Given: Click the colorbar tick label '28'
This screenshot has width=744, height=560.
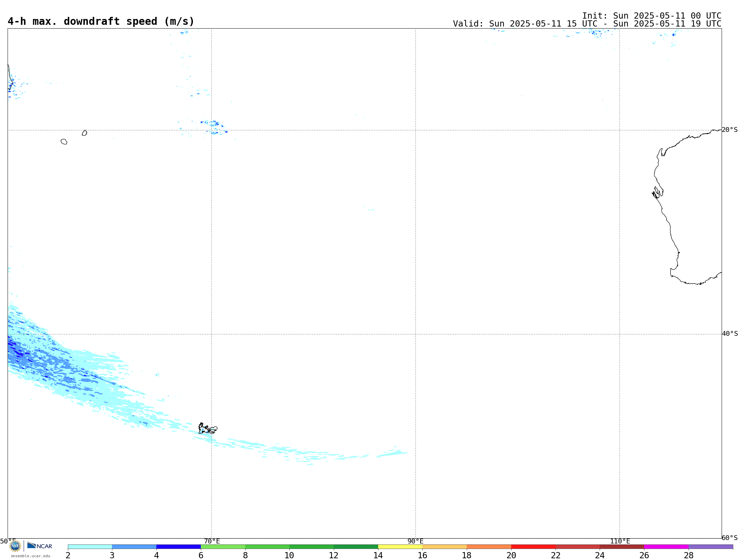Looking at the screenshot, I should [x=689, y=555].
